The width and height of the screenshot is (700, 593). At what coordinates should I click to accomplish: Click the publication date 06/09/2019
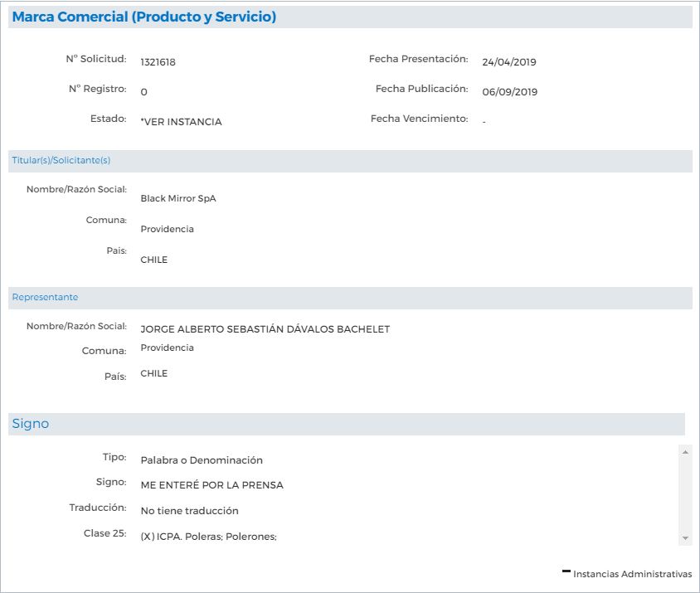tap(509, 92)
